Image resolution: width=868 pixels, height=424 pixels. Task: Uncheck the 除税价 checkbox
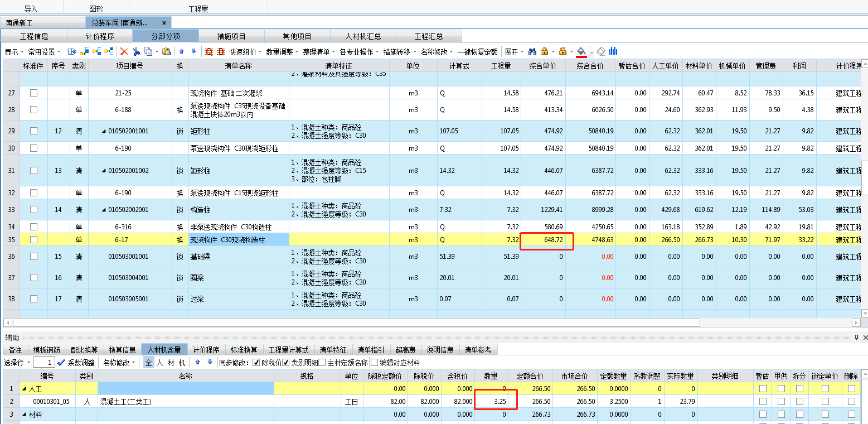point(256,363)
